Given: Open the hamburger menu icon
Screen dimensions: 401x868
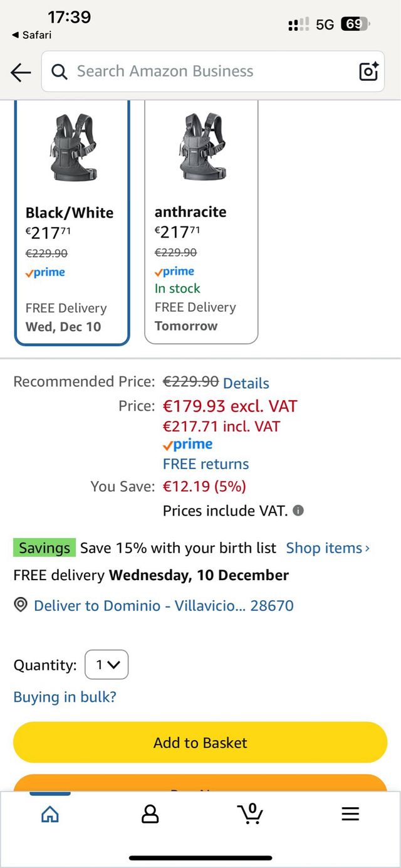Looking at the screenshot, I should 350,814.
